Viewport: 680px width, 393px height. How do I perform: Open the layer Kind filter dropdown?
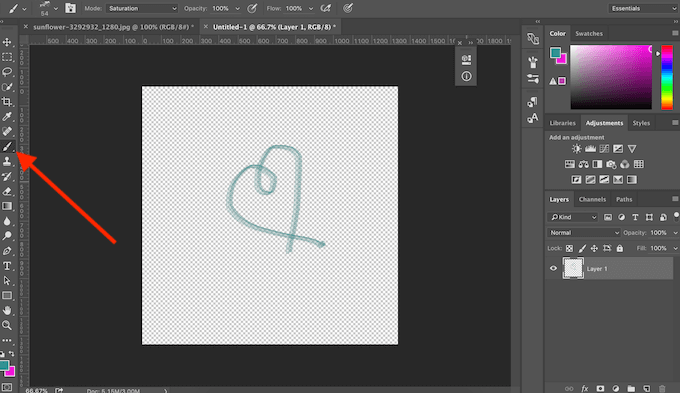(572, 217)
